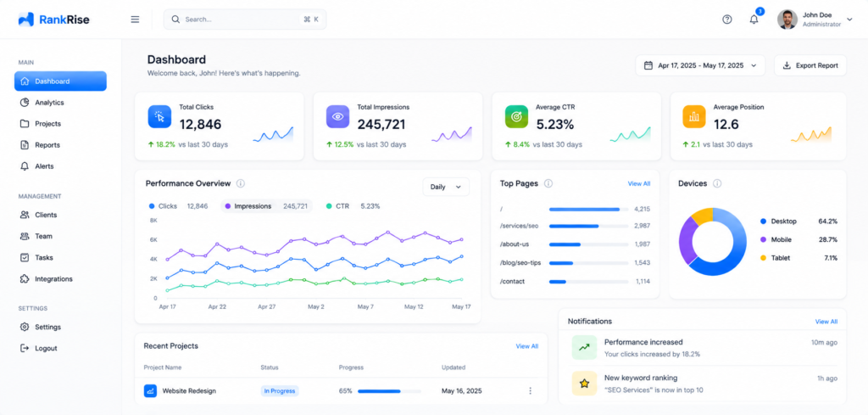Viewport: 868px width, 415px height.
Task: Open View All link in Top Pages
Action: [639, 183]
